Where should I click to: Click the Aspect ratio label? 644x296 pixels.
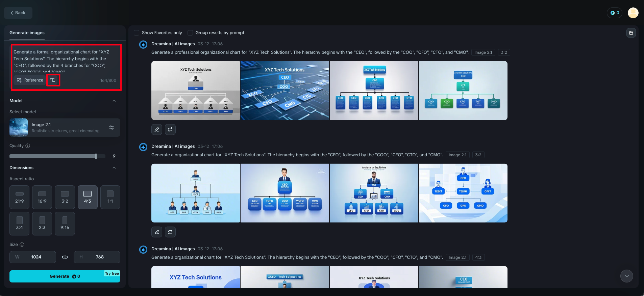[22, 179]
